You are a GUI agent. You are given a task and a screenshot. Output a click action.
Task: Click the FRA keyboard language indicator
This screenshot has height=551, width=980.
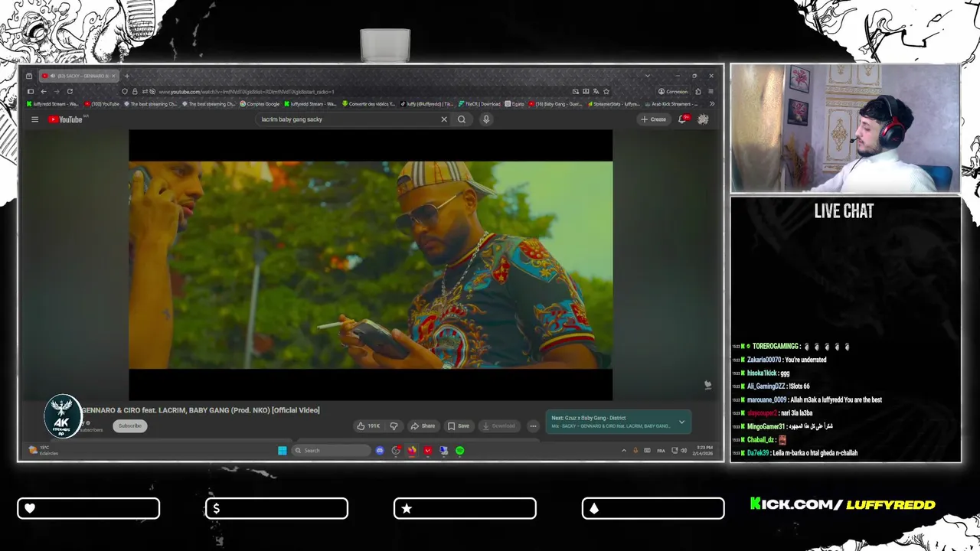pos(661,451)
